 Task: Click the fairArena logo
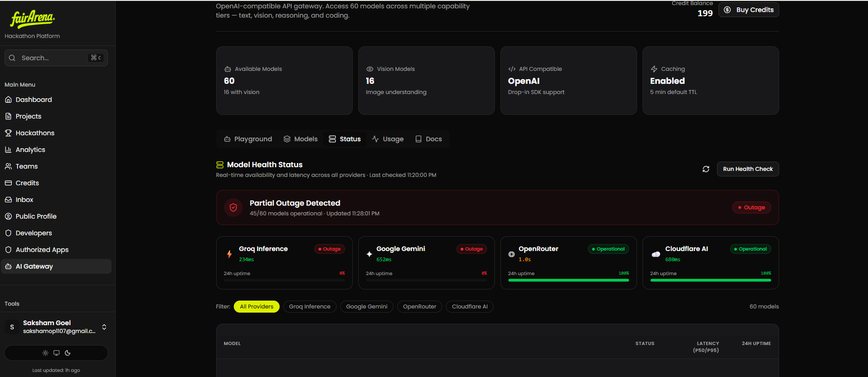tap(32, 19)
